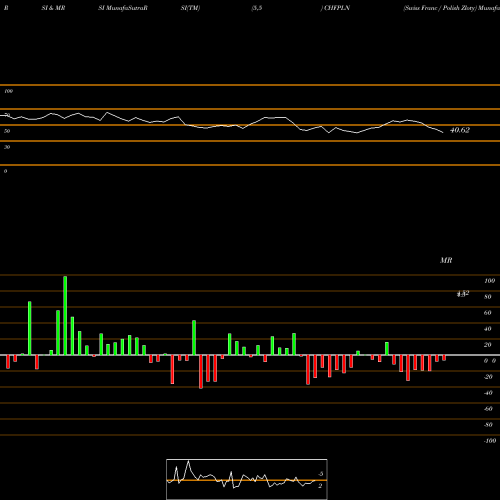Click the 'SI & MR' header text
This screenshot has width=500, height=500.
pyautogui.click(x=53, y=8)
